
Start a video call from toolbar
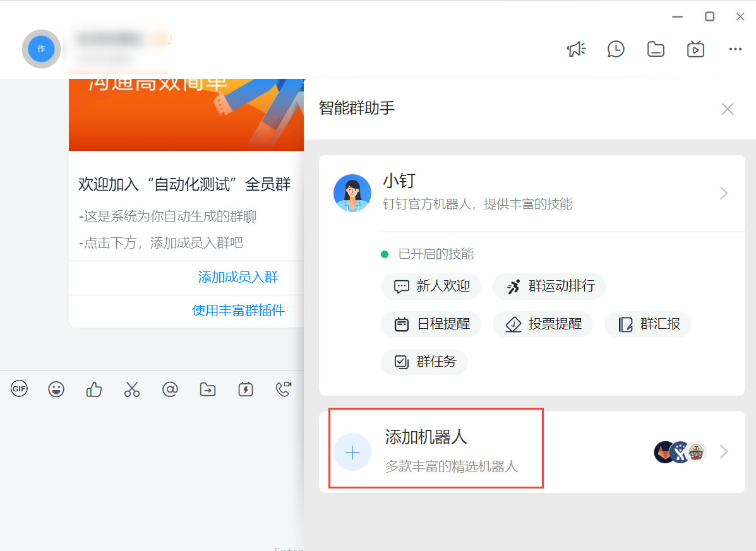tap(284, 389)
